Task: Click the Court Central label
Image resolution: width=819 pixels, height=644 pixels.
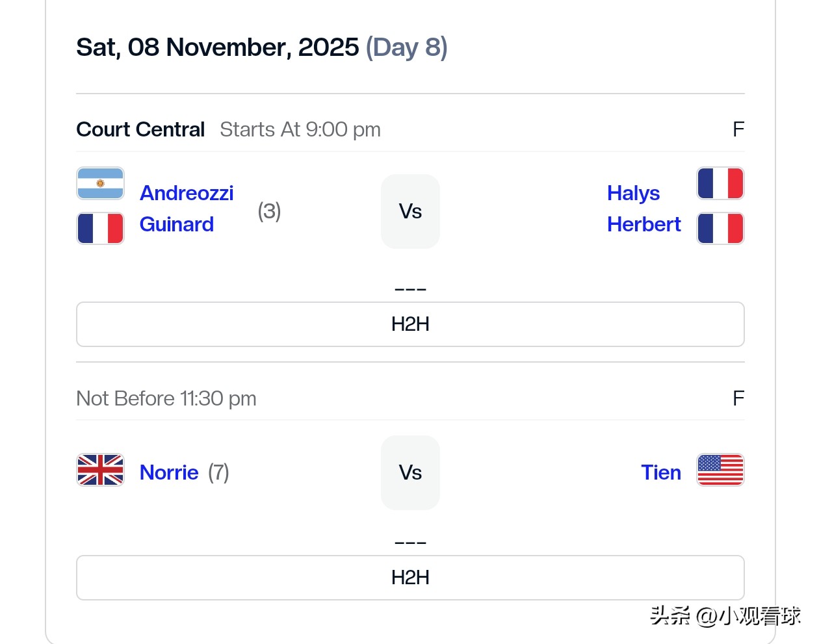Action: (x=140, y=129)
